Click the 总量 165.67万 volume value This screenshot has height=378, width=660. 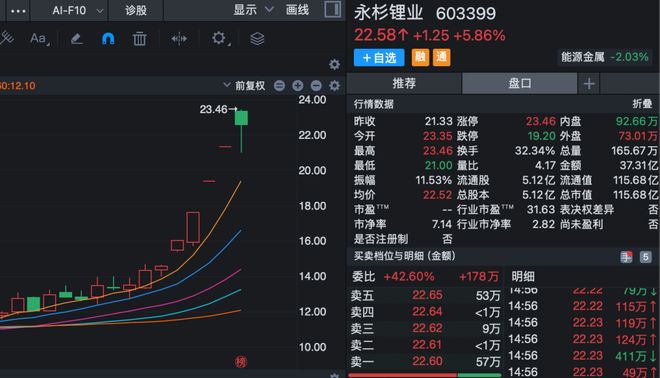634,151
